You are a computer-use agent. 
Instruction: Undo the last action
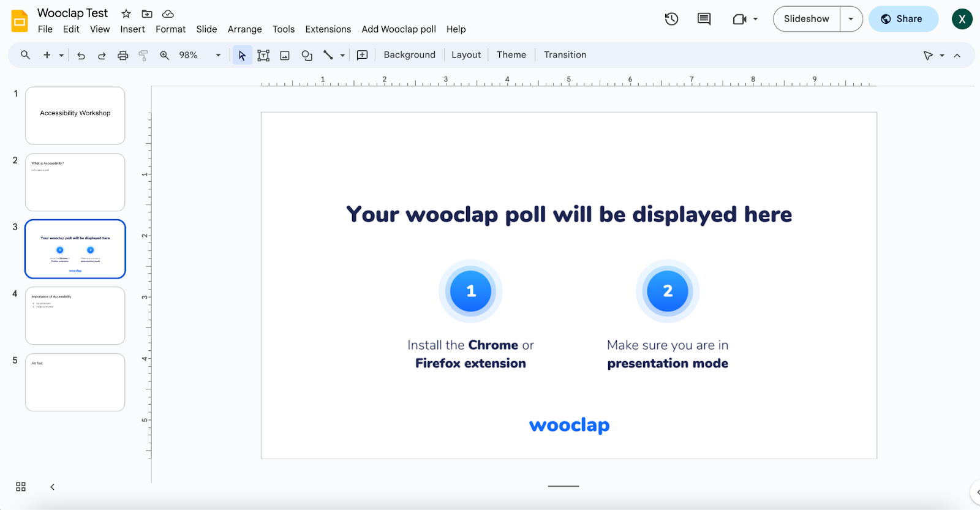coord(81,55)
